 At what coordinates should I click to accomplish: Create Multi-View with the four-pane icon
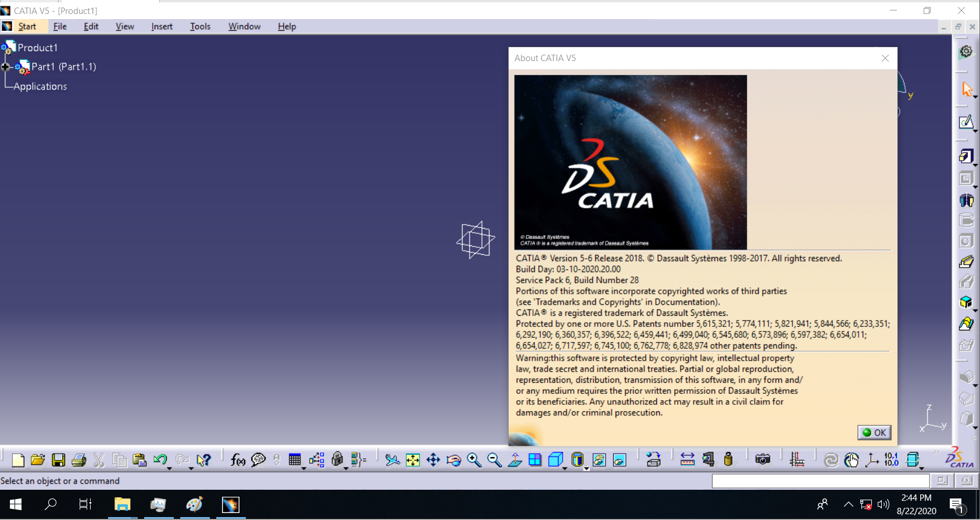tap(535, 460)
